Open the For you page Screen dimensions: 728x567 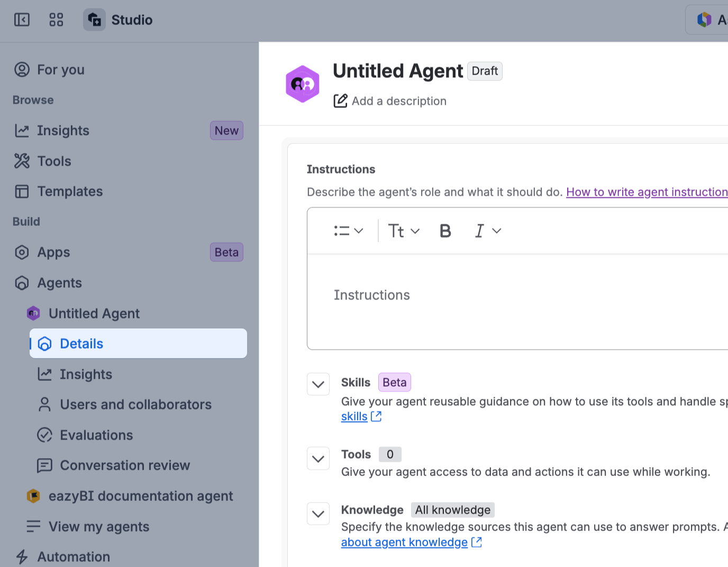pos(129,69)
